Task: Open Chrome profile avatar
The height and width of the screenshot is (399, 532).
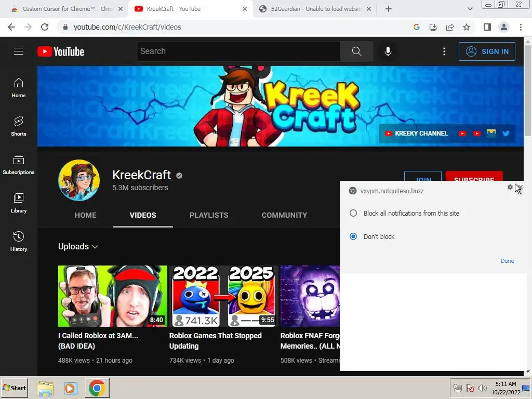Action: click(504, 27)
